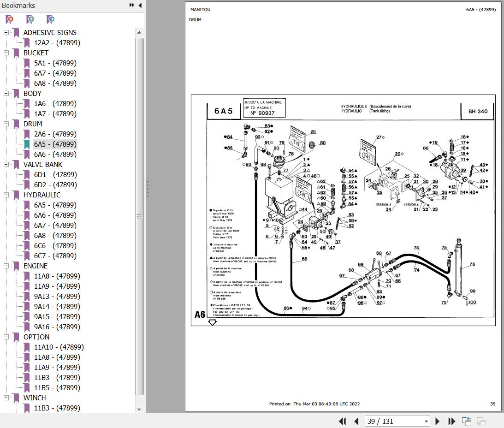The height and width of the screenshot is (428, 504).
Task: Open bookmark 6C6 - (47899)
Action: (55, 246)
